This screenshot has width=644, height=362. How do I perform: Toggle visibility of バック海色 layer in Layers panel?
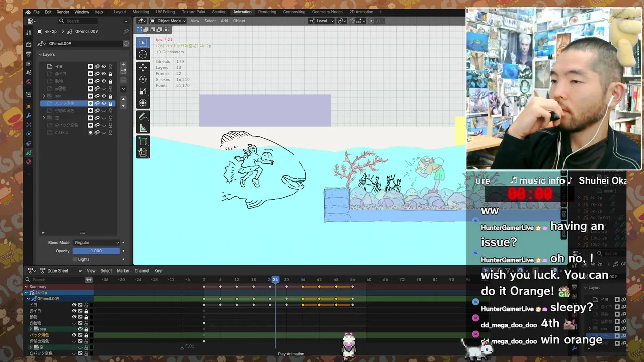pyautogui.click(x=104, y=103)
